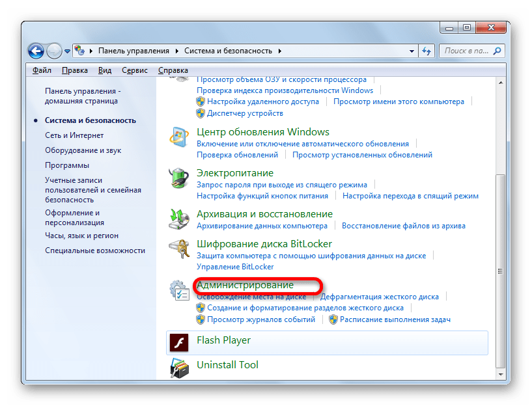Open the Администрирование heading link

tap(245, 285)
